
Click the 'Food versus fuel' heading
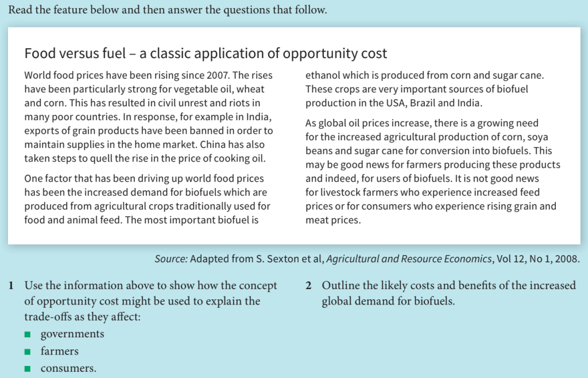(x=206, y=54)
